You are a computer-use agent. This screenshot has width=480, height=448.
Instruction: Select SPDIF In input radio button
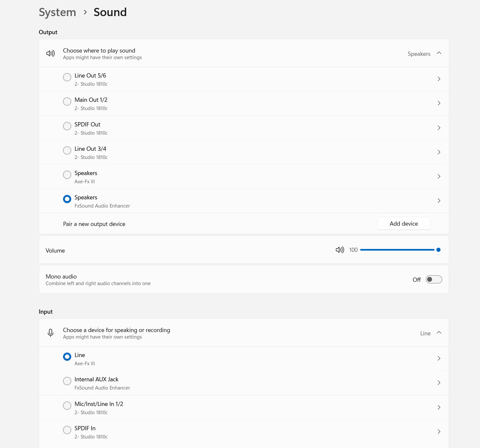[x=67, y=430]
